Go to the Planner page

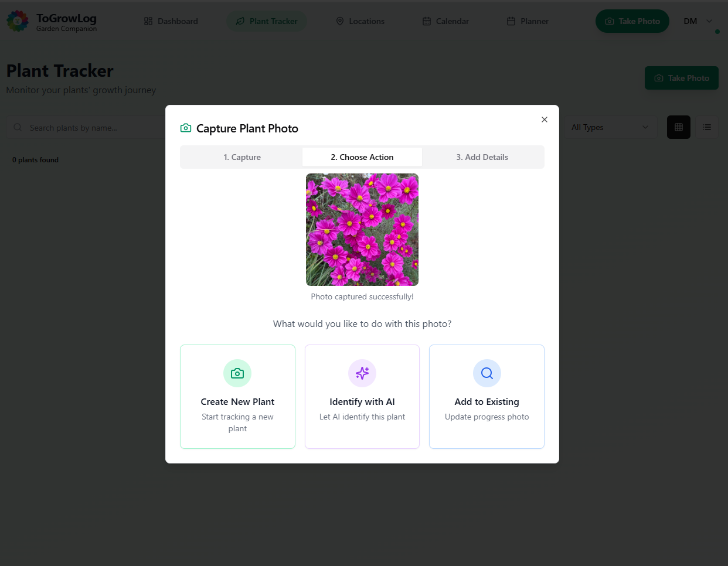pyautogui.click(x=528, y=21)
